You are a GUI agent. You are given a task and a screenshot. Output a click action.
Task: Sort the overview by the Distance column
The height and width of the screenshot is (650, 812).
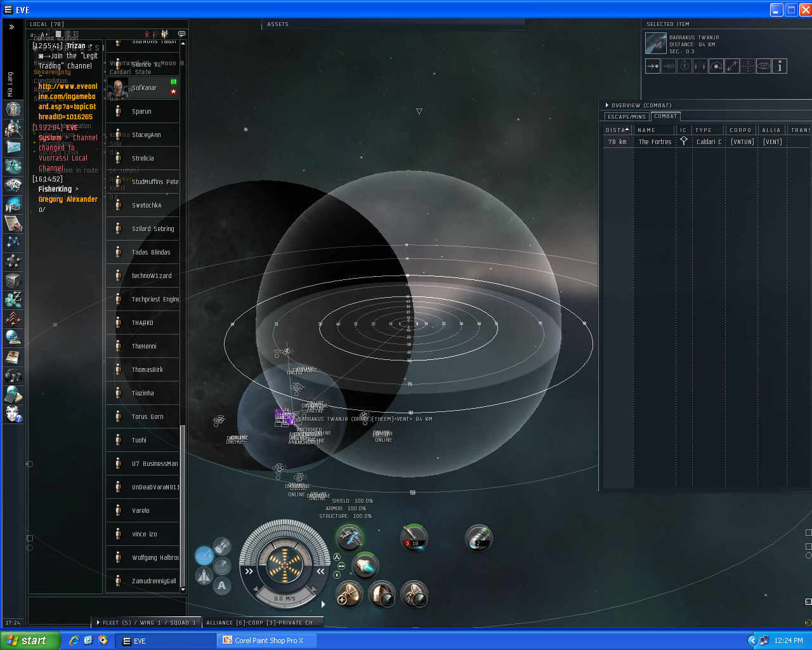coord(618,130)
